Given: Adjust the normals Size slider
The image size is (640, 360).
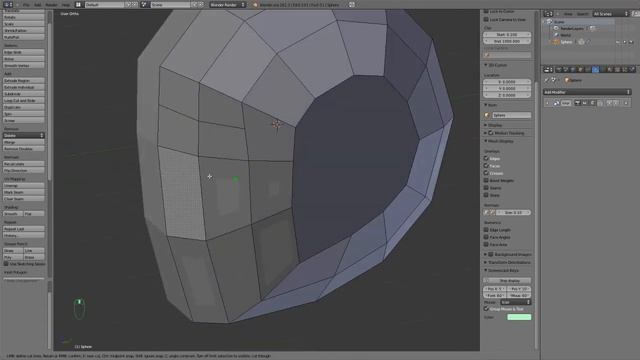Looking at the screenshot, I should [514, 213].
